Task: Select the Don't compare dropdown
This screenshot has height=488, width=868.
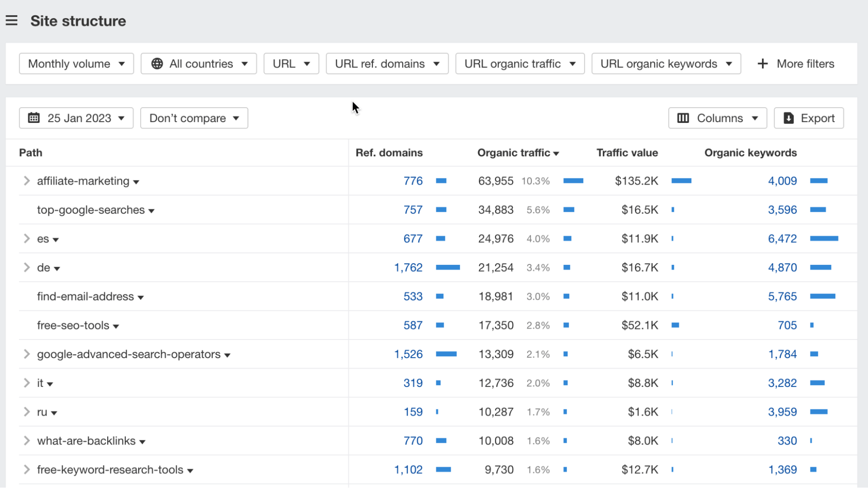Action: click(x=194, y=117)
